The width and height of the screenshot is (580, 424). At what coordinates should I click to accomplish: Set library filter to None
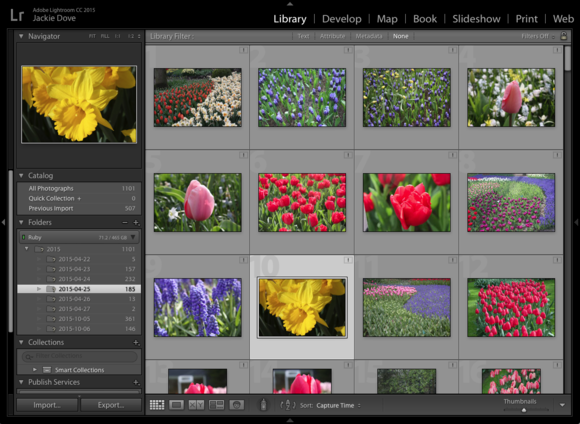click(401, 36)
